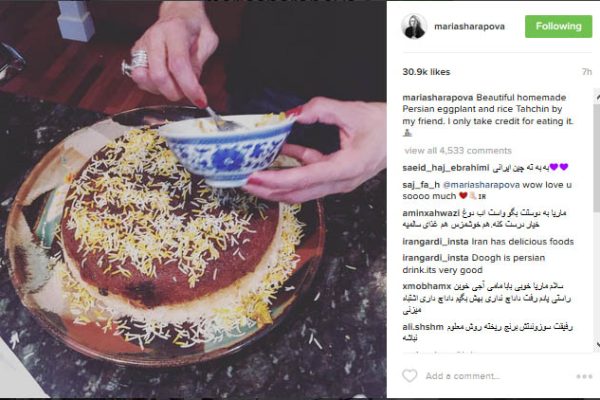This screenshot has width=600, height=400.
Task: Open saj_fa_h commenter profile
Action: pyautogui.click(x=421, y=185)
